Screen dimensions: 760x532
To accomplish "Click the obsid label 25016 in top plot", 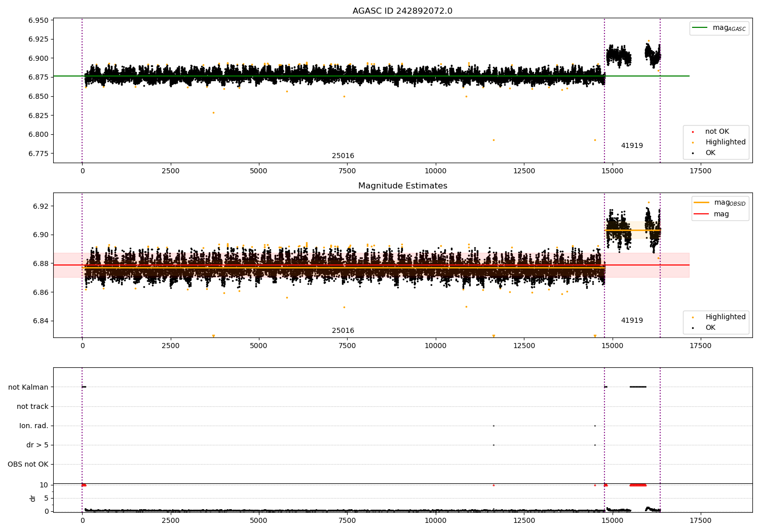I will [343, 156].
